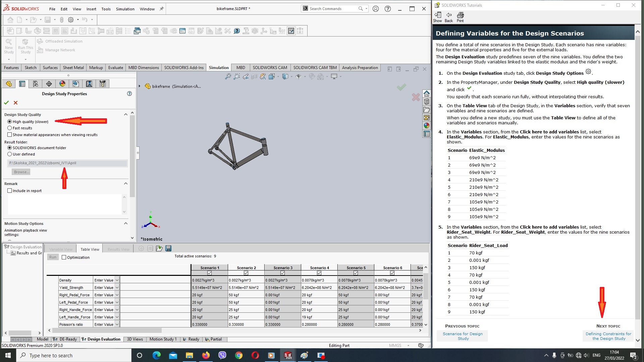
Task: Click the Browse... button
Action: click(21, 172)
